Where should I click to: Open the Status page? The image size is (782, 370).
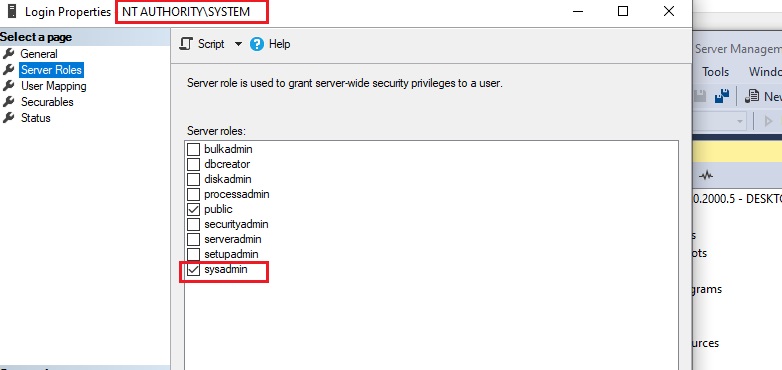35,118
